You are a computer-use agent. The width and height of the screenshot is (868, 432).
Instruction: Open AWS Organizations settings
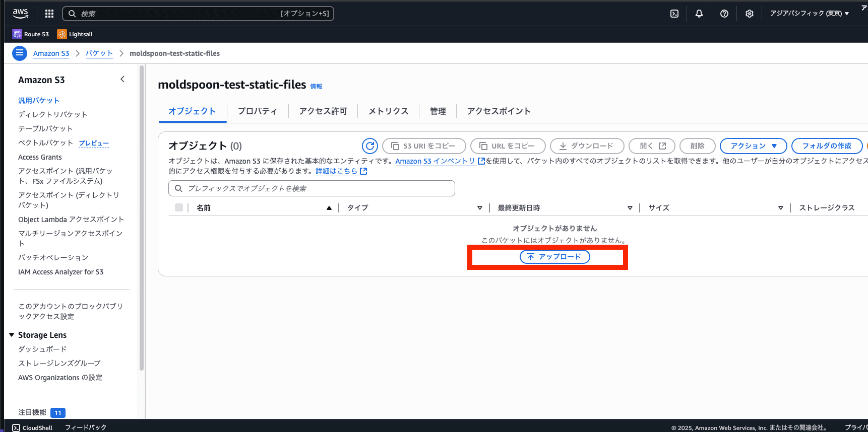[60, 378]
